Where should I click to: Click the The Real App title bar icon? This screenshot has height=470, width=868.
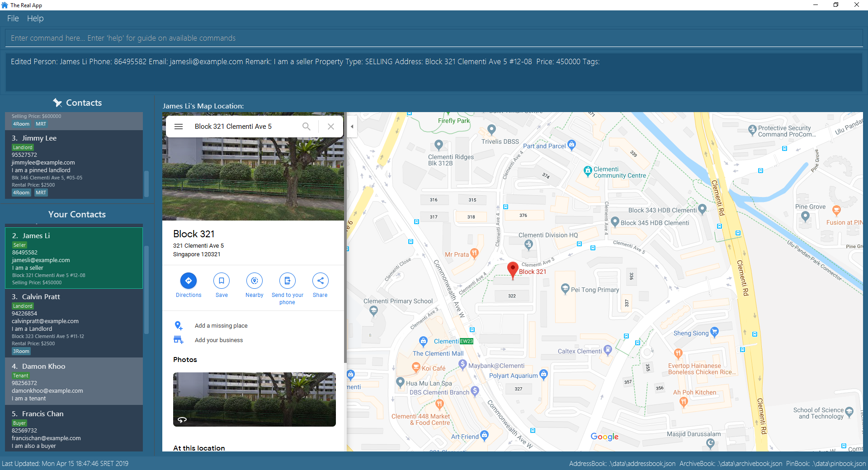coord(5,5)
